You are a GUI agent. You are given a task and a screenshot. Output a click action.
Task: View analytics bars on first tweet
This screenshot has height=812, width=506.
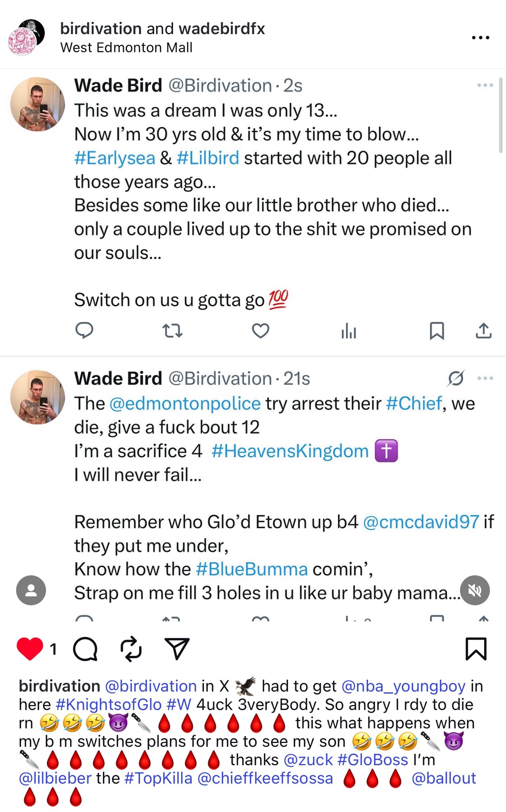tap(349, 330)
